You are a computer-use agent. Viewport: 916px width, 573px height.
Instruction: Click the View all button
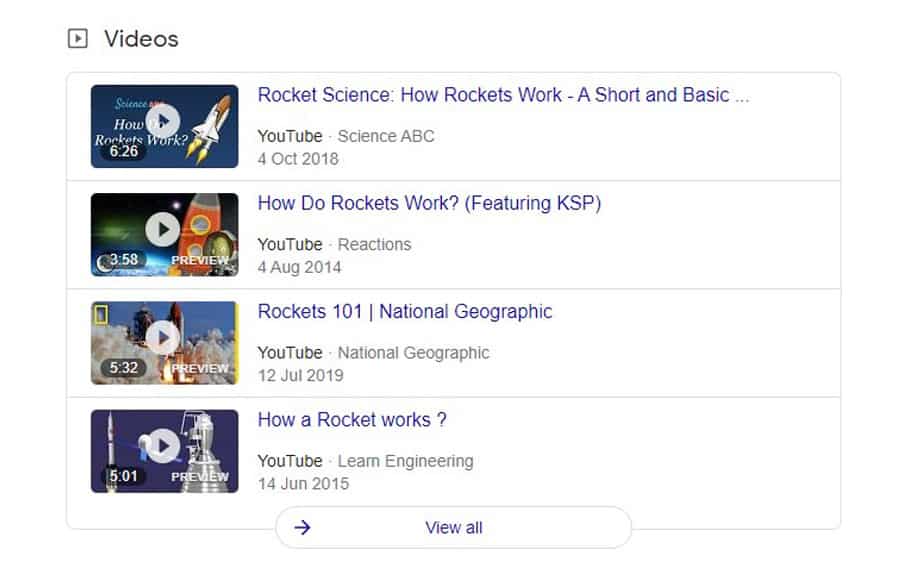point(453,527)
